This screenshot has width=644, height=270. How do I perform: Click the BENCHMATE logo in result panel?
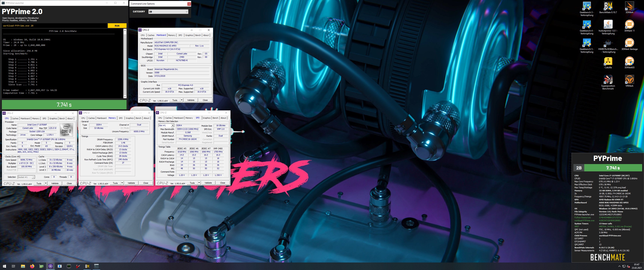pos(607,257)
